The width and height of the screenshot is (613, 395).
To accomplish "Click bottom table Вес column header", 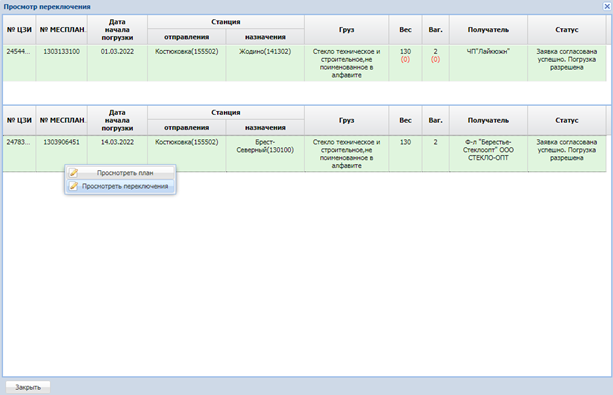I will pos(405,120).
